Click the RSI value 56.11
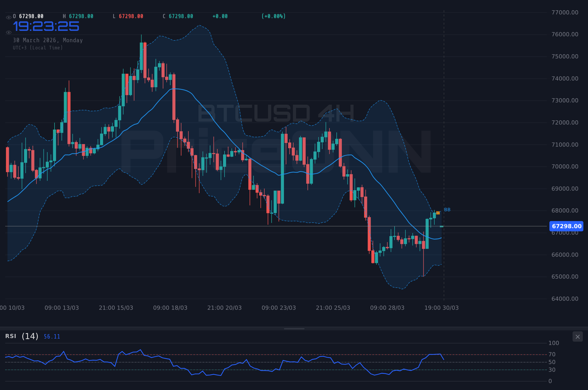This screenshot has height=390, width=588. pyautogui.click(x=52, y=336)
